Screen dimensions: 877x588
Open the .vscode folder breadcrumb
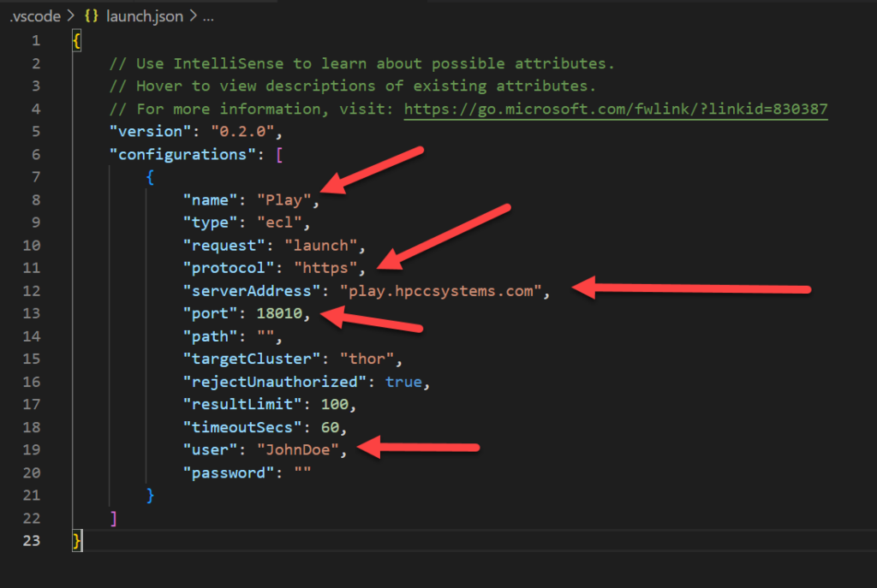pyautogui.click(x=35, y=16)
